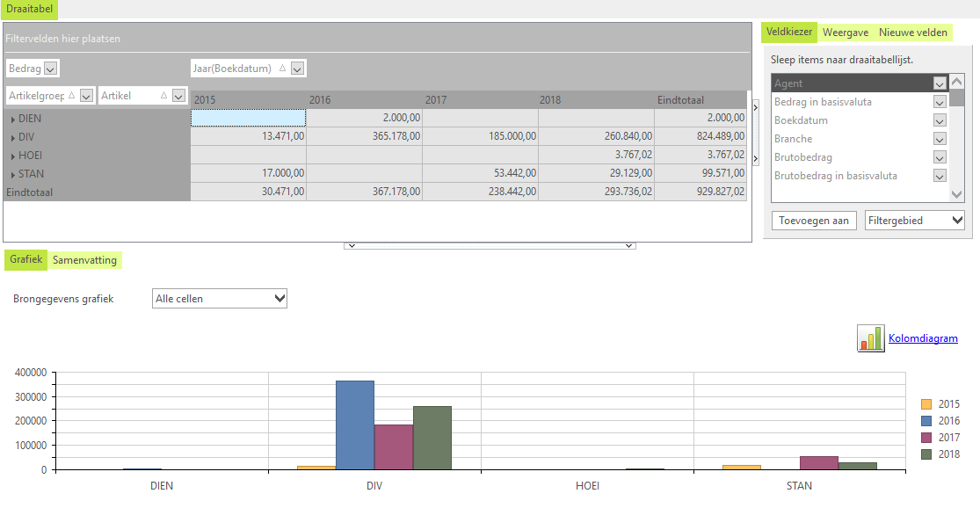Click sort triangle on Jaar(Boekdatum) field
This screenshot has width=980, height=508.
coord(282,68)
